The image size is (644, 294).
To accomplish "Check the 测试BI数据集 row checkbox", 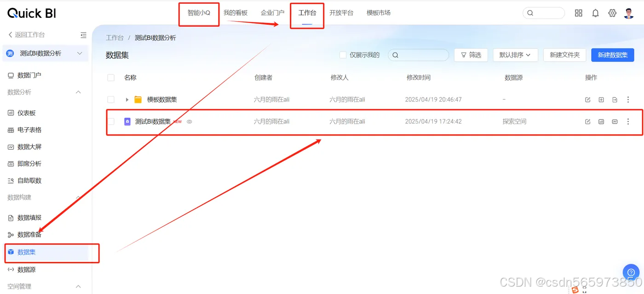I will (x=111, y=121).
